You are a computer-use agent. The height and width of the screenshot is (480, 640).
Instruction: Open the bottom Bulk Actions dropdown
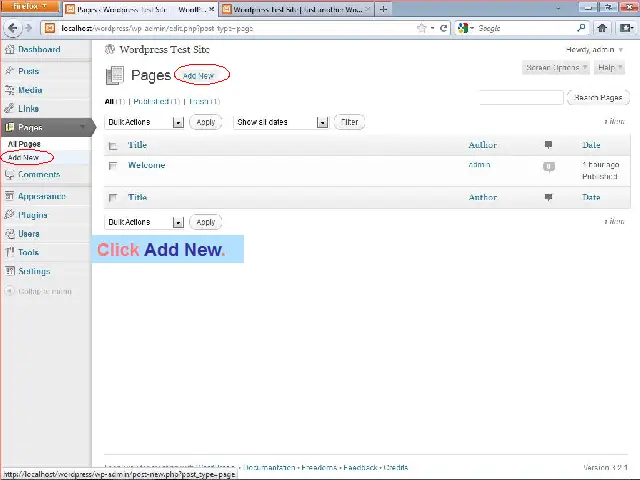pyautogui.click(x=144, y=222)
